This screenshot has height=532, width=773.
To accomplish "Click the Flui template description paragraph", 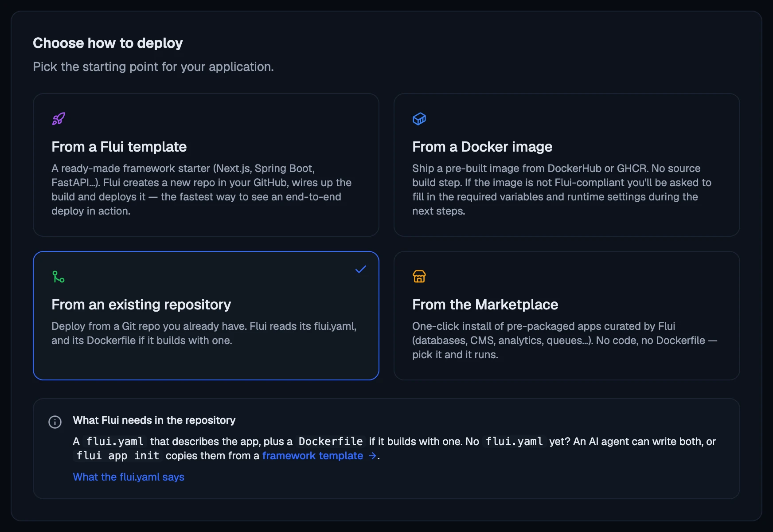I will [202, 190].
